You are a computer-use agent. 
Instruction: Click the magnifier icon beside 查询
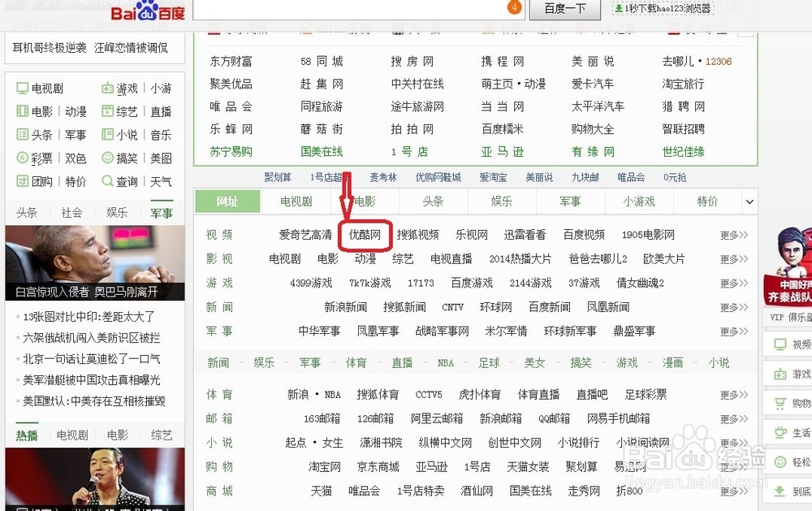[x=107, y=181]
